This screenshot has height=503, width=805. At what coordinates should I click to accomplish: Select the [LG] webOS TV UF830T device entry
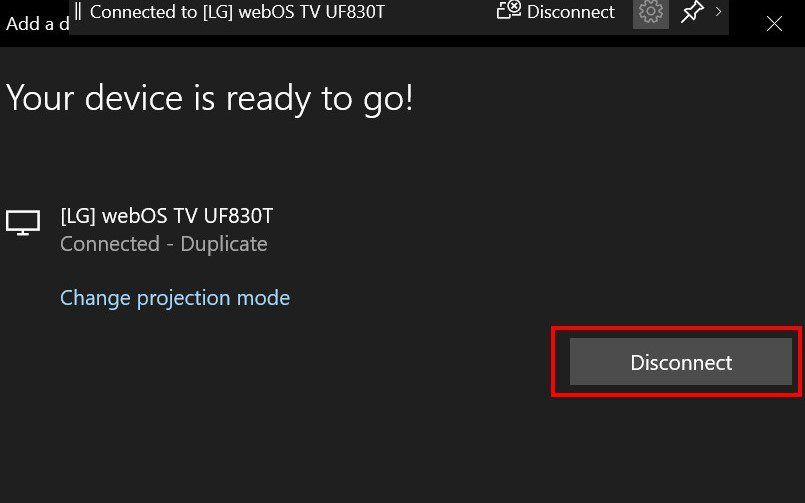167,216
